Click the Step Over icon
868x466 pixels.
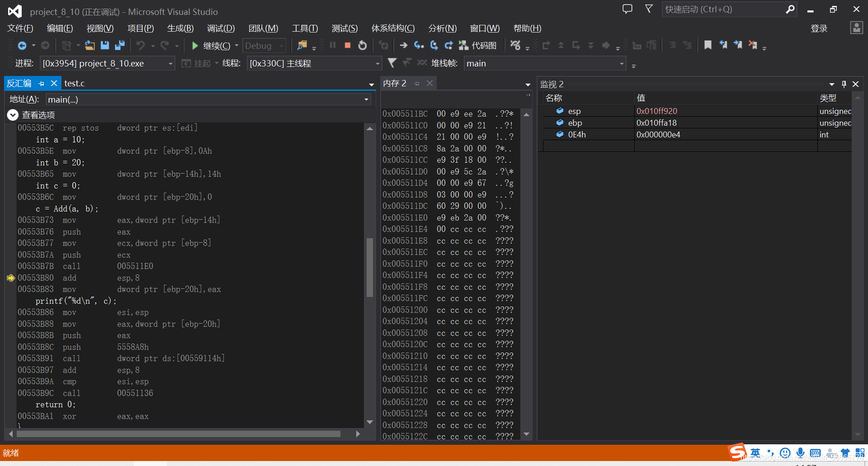pos(434,46)
